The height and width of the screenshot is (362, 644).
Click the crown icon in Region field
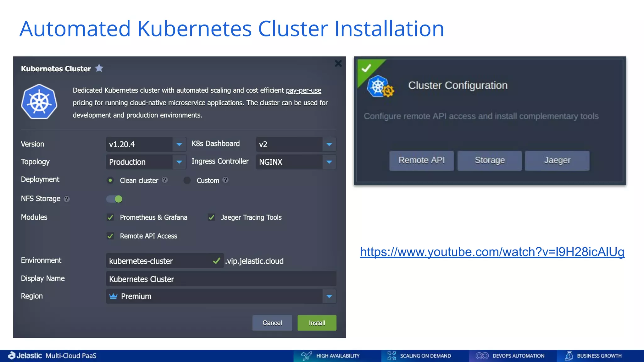tap(113, 296)
